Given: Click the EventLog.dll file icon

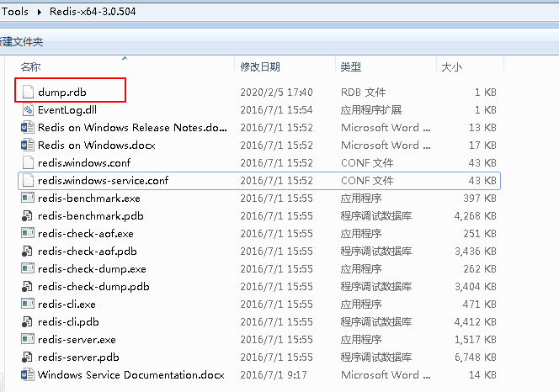Looking at the screenshot, I should tap(28, 109).
